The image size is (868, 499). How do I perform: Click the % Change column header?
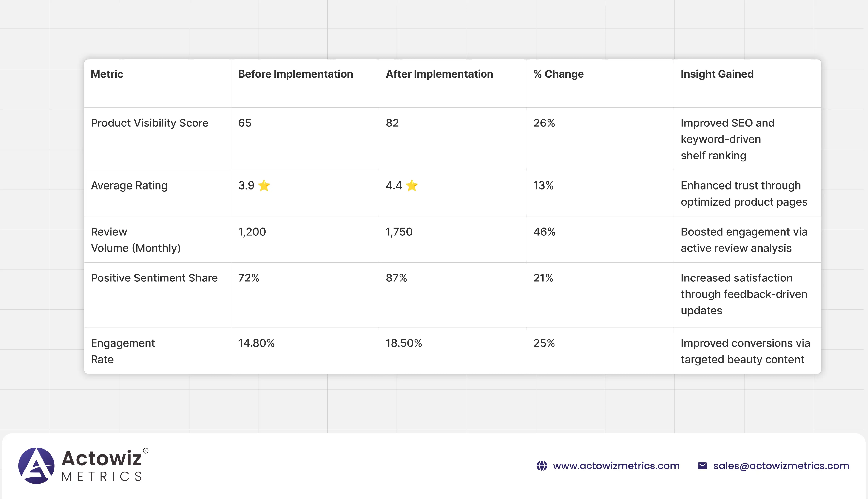point(558,74)
